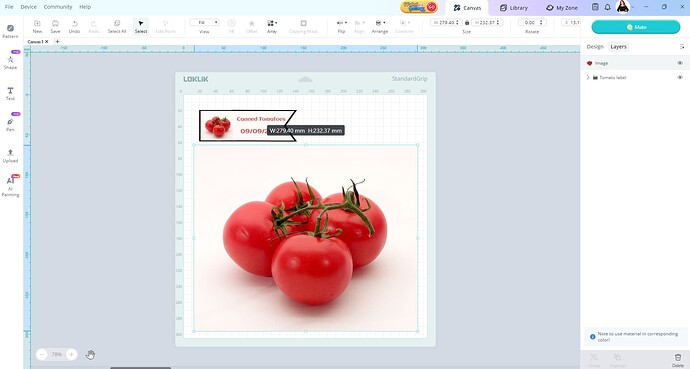Click the width size input field
This screenshot has height=369, width=690.
coord(445,22)
